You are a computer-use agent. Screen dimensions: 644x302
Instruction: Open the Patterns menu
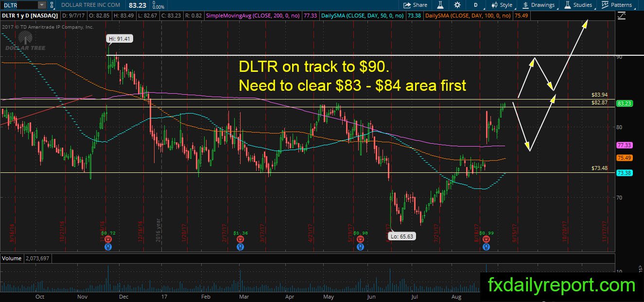click(617, 5)
